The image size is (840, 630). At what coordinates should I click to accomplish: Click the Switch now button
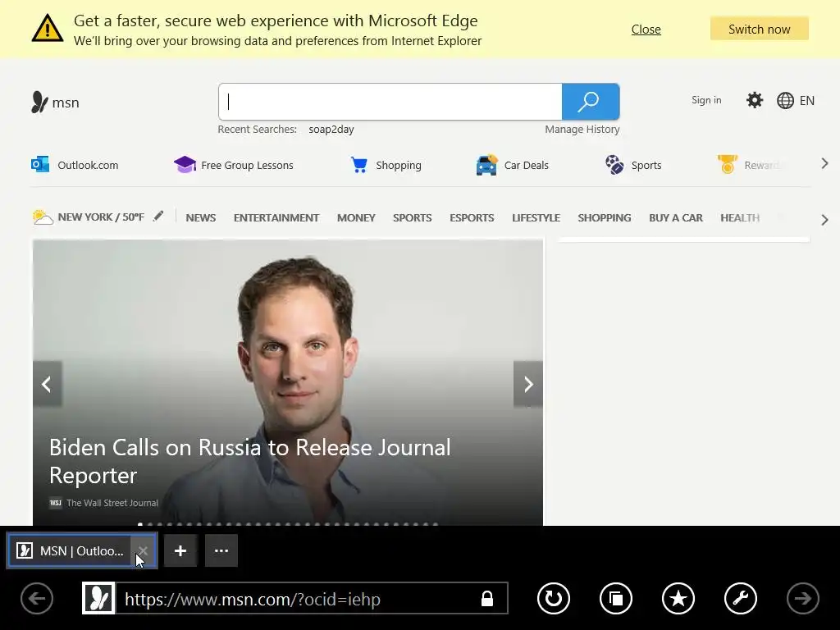759,29
